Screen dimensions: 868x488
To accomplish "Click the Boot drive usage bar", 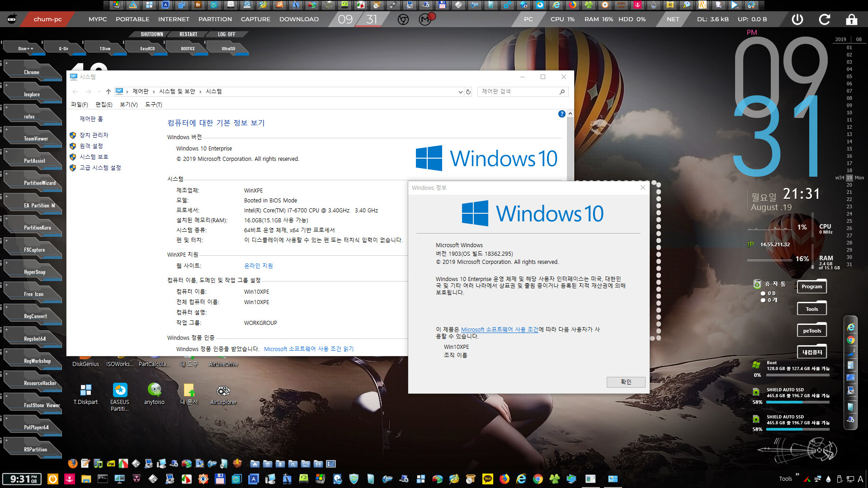I will 798,375.
